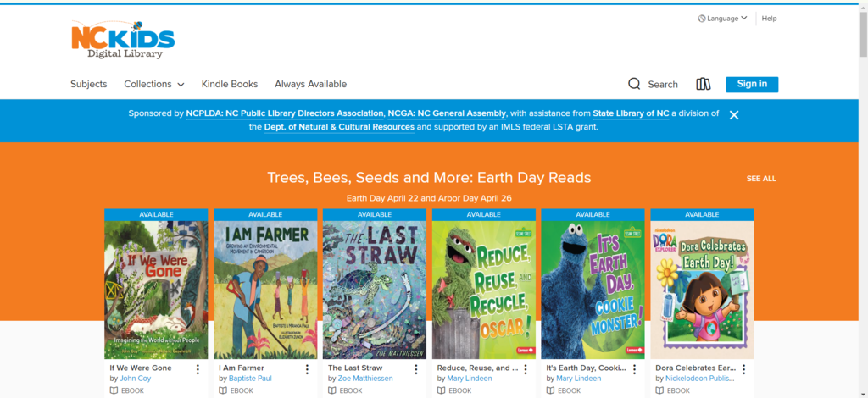Click ebook icon under I Am Farmer
Image resolution: width=868 pixels, height=398 pixels.
[223, 390]
